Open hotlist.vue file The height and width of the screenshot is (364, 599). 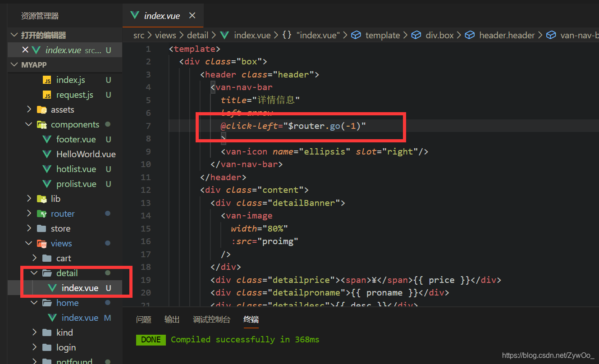pyautogui.click(x=76, y=169)
